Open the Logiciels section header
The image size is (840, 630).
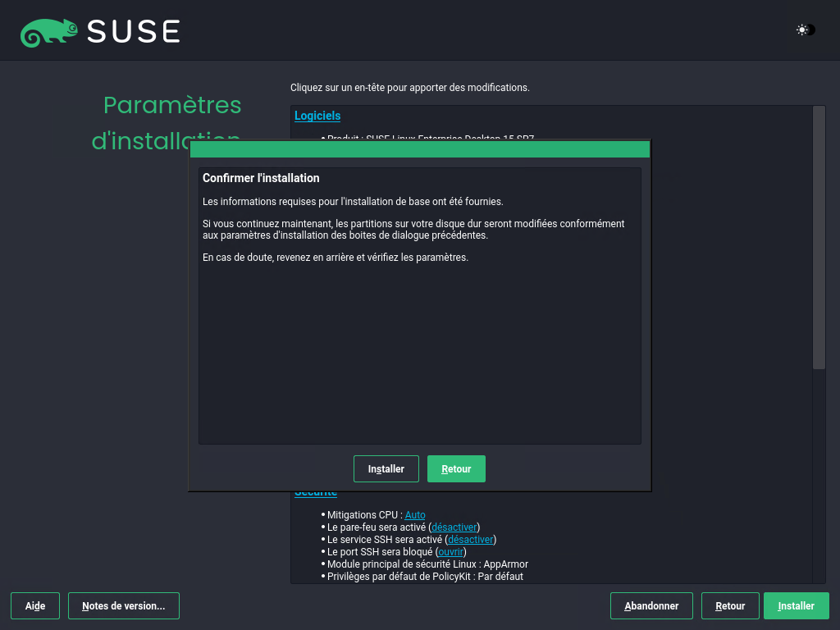[x=317, y=116]
